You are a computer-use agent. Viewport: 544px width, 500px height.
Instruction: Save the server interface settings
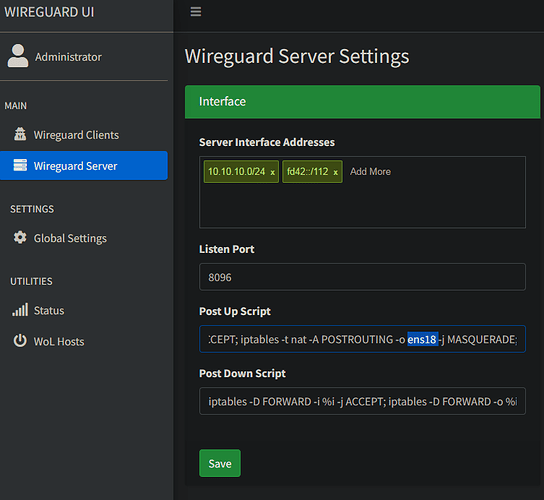tap(220, 463)
